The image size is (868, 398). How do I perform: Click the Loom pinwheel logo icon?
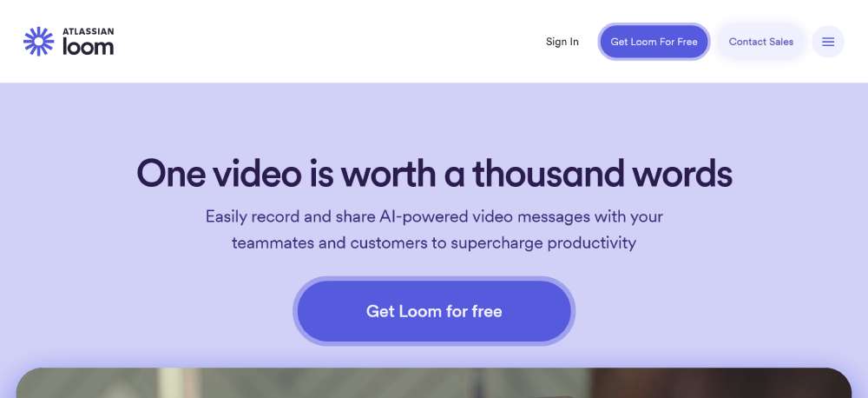tap(39, 42)
